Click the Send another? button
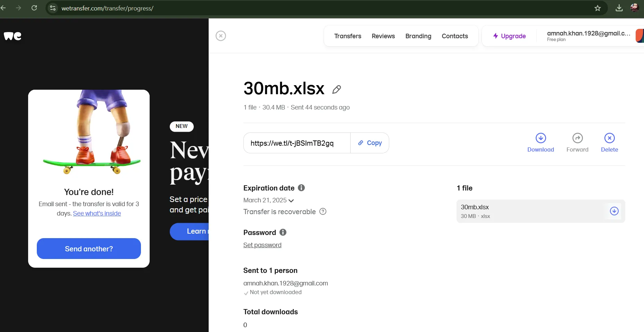This screenshot has width=644, height=332. (89, 249)
